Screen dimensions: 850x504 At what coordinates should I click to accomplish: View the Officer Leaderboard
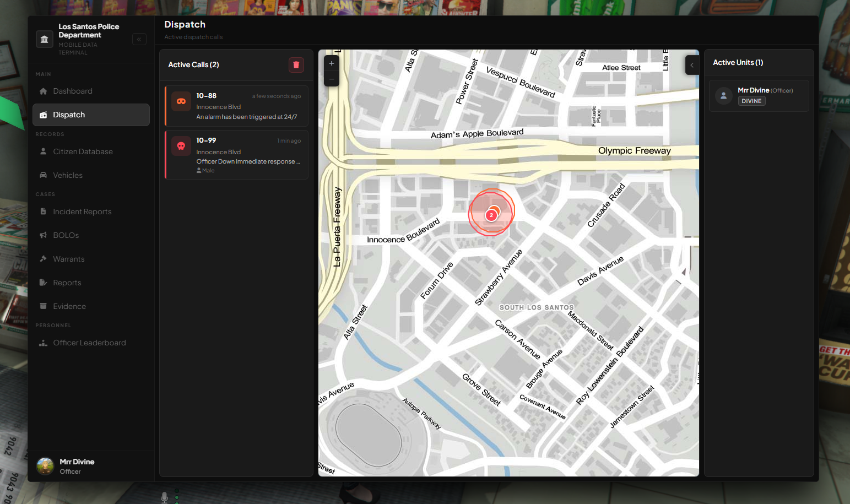(x=91, y=343)
